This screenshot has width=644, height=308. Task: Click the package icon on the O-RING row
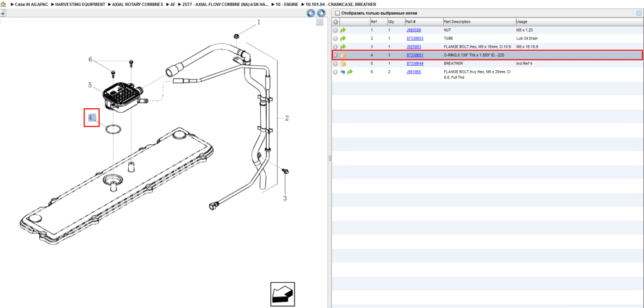pyautogui.click(x=343, y=55)
